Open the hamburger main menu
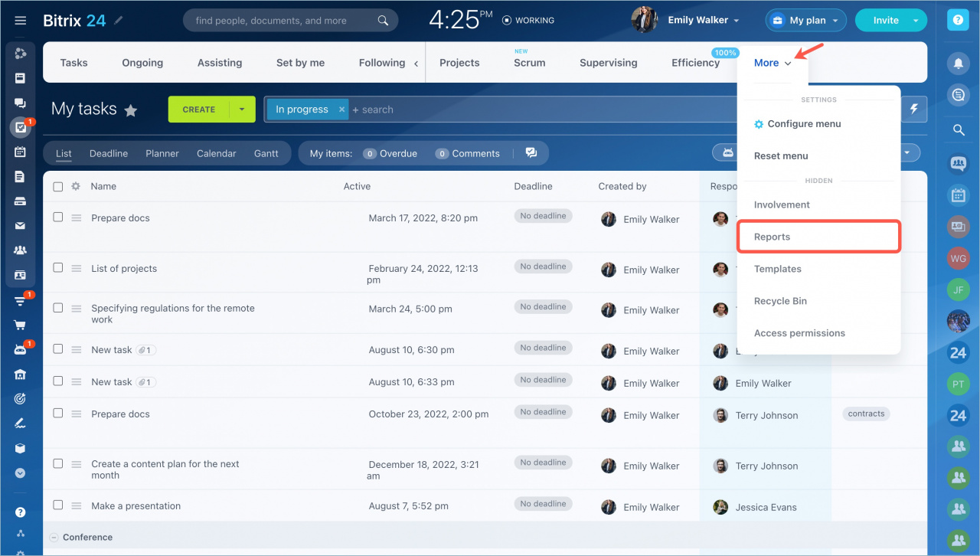Image resolution: width=980 pixels, height=556 pixels. coord(21,21)
